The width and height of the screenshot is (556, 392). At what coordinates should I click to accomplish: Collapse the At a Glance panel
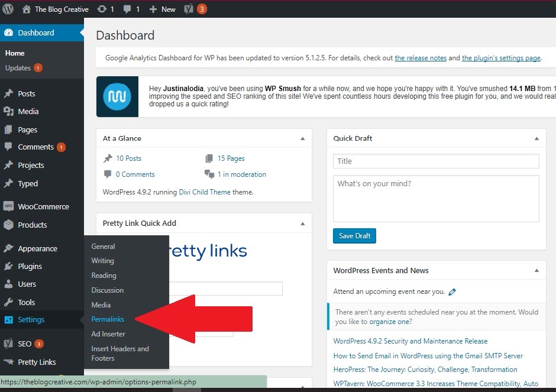302,138
